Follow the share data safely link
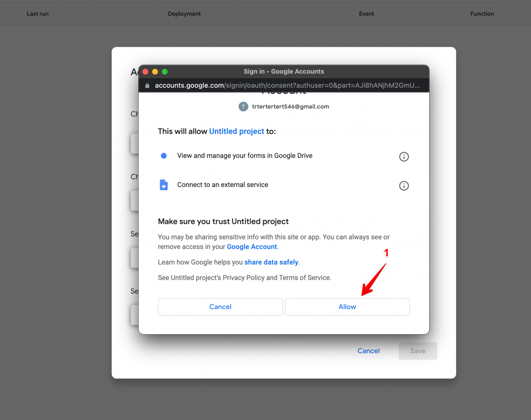Image resolution: width=531 pixels, height=420 pixels. coord(271,262)
